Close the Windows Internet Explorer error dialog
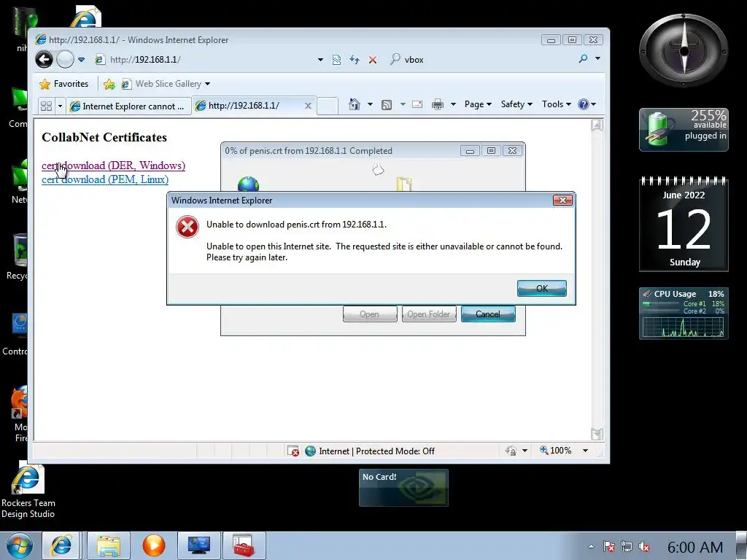The height and width of the screenshot is (560, 747). (562, 200)
